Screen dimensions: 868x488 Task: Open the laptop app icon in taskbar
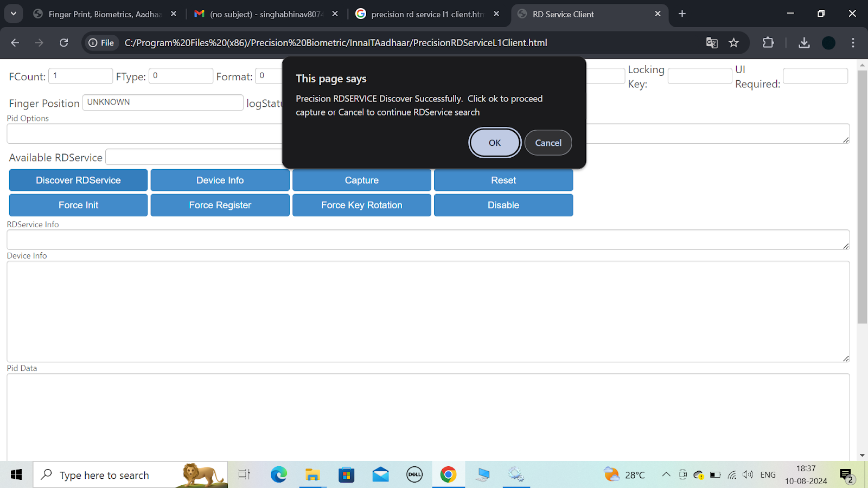pos(482,475)
